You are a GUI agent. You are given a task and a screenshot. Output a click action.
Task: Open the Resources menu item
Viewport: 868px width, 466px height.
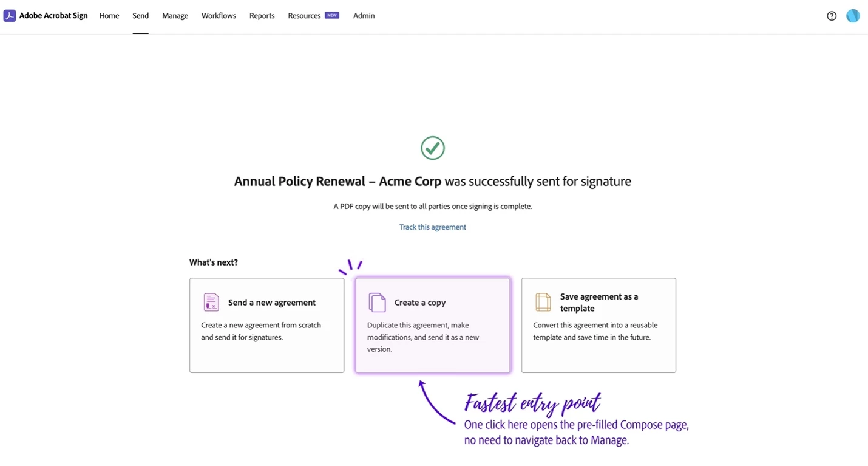(304, 16)
